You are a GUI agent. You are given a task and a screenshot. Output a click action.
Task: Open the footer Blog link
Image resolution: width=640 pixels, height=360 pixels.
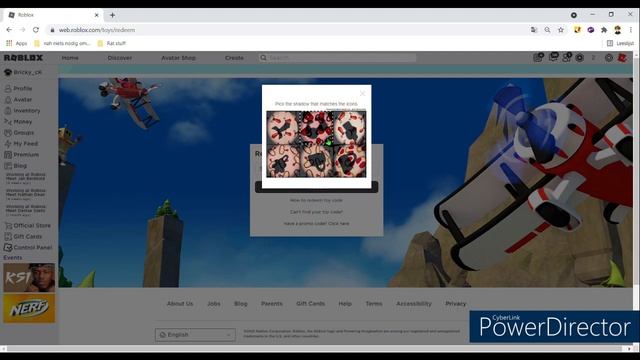(x=240, y=304)
